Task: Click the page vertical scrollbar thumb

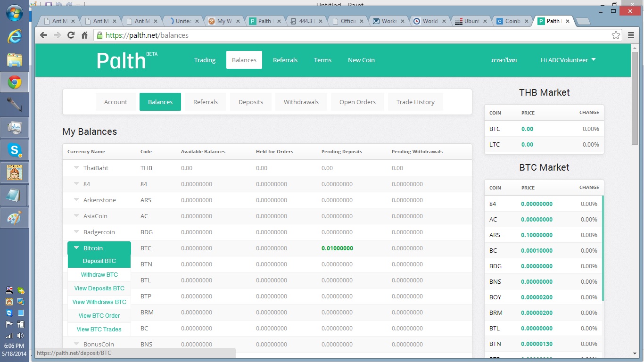Action: (x=635, y=98)
